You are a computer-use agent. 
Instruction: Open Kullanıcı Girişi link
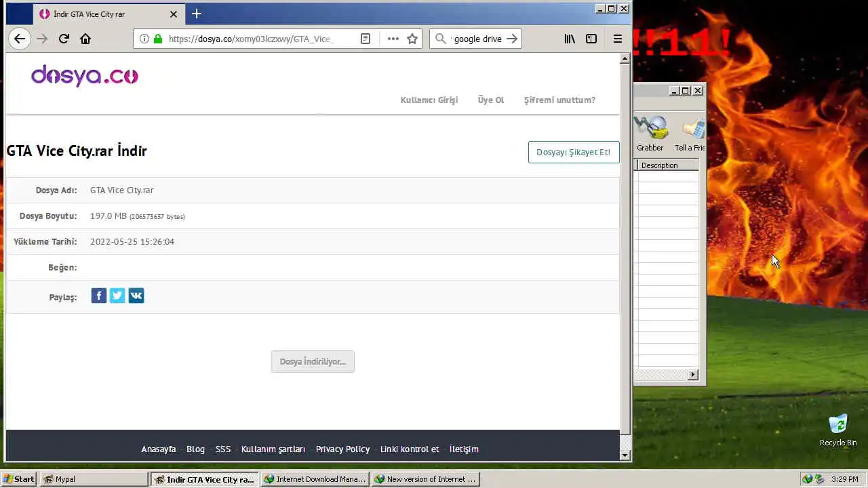point(429,100)
